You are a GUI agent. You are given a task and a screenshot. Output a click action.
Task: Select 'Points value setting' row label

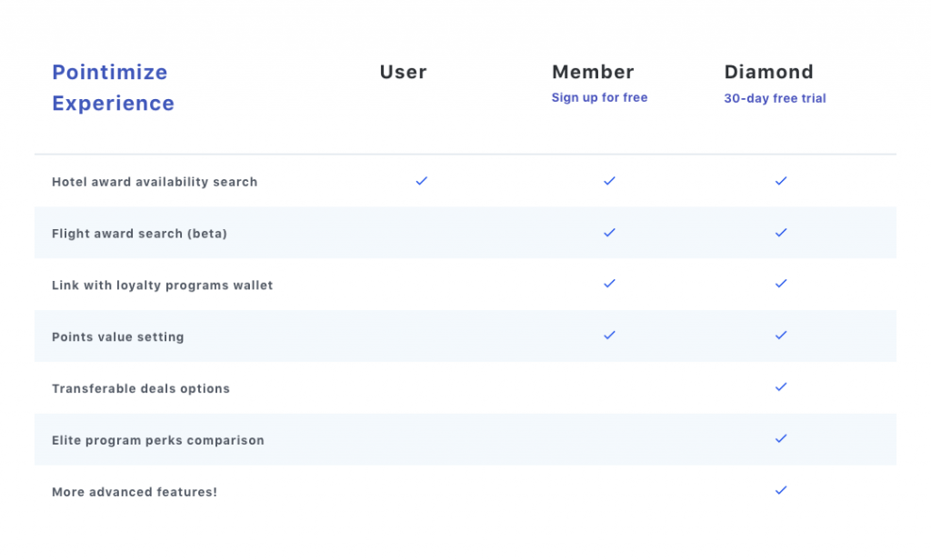tap(117, 336)
